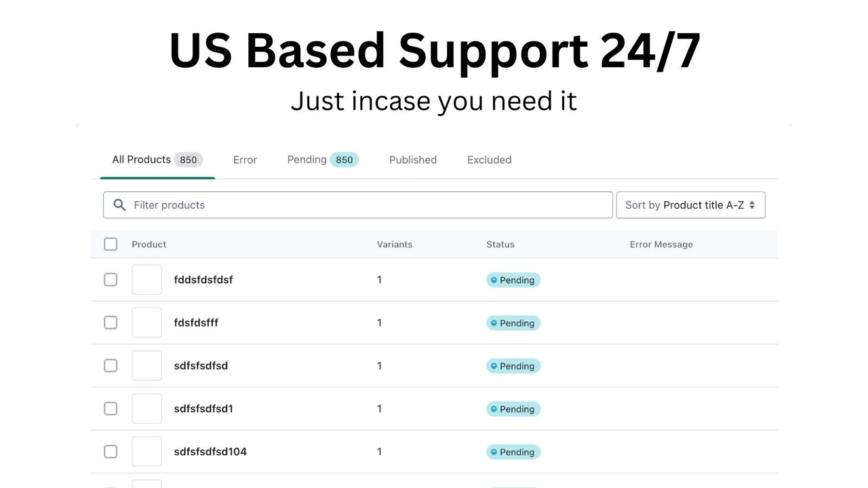Click the Pending badge for fdsfdsfff

513,323
